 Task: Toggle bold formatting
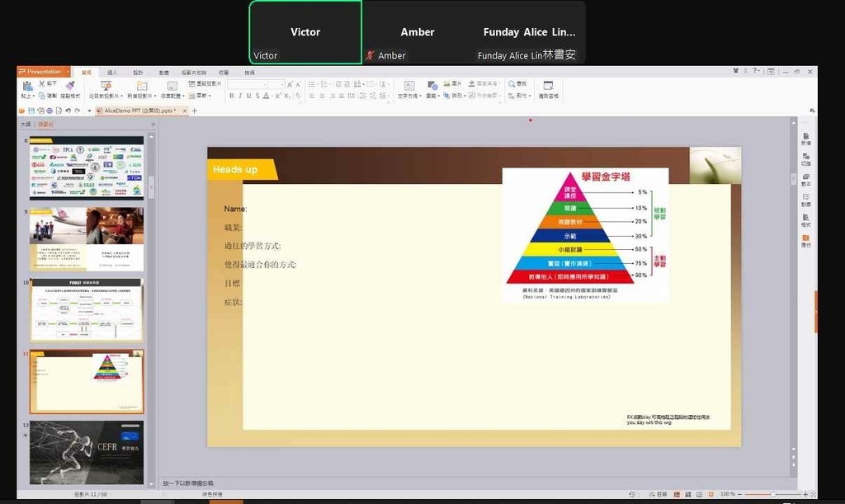pos(232,96)
